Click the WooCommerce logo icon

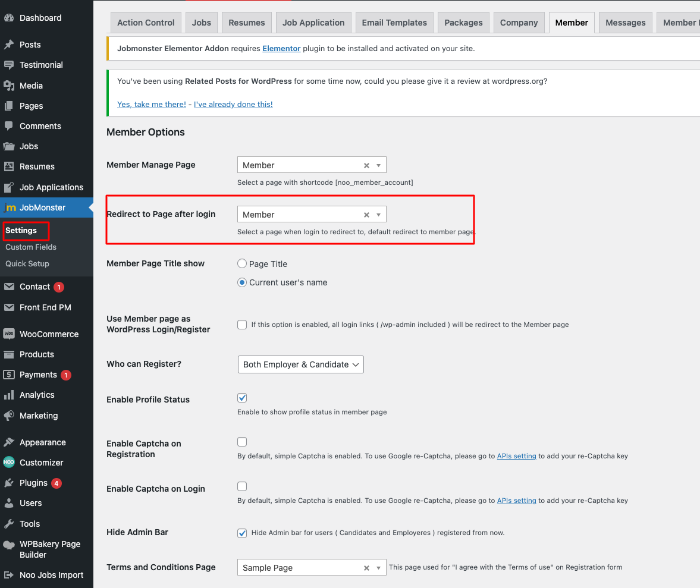[9, 334]
